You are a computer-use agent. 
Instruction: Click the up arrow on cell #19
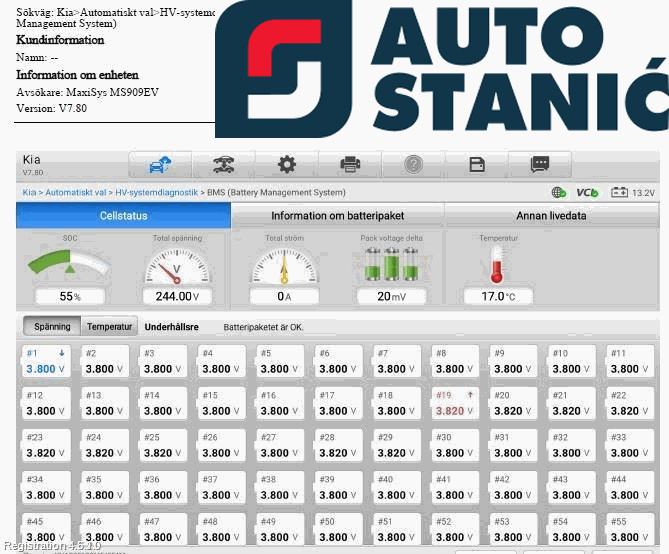tap(470, 395)
